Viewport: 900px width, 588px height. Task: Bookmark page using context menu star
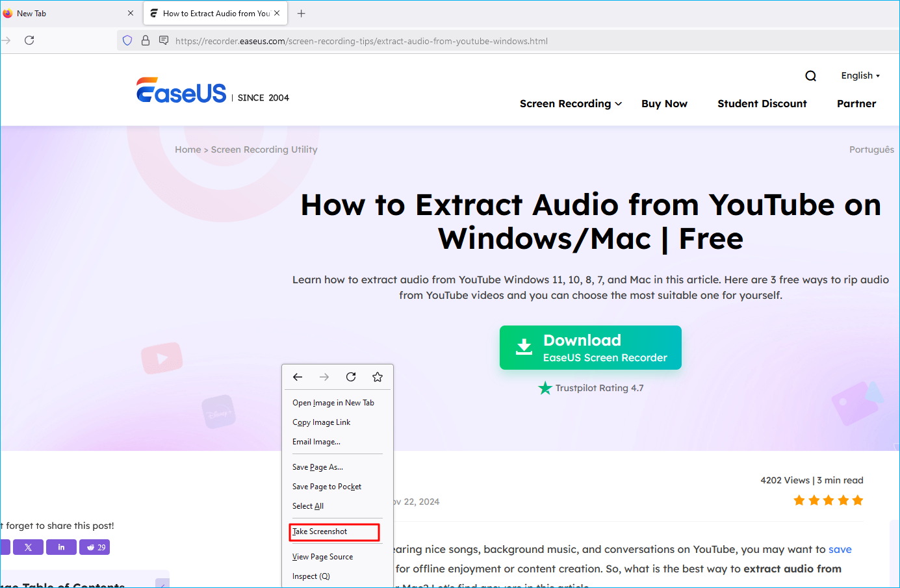click(378, 377)
